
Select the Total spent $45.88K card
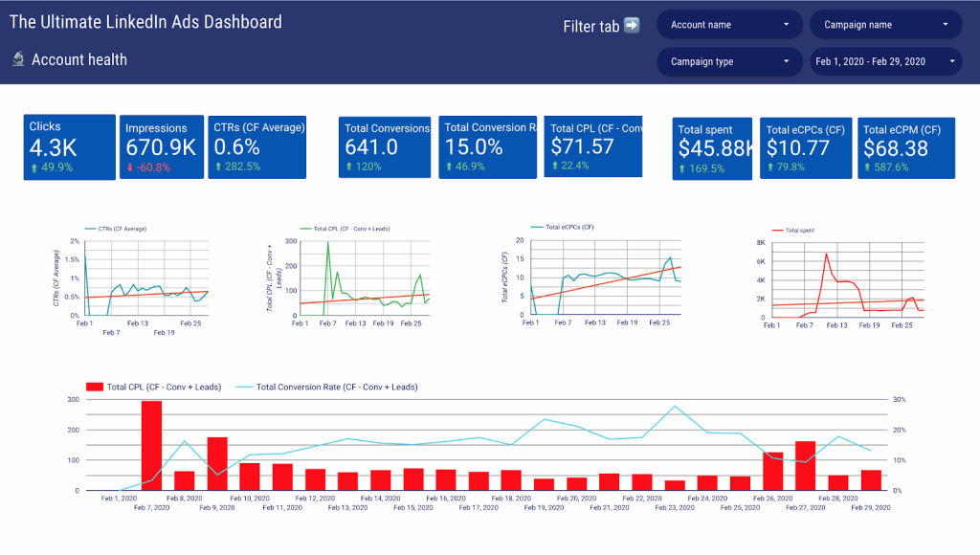click(712, 148)
